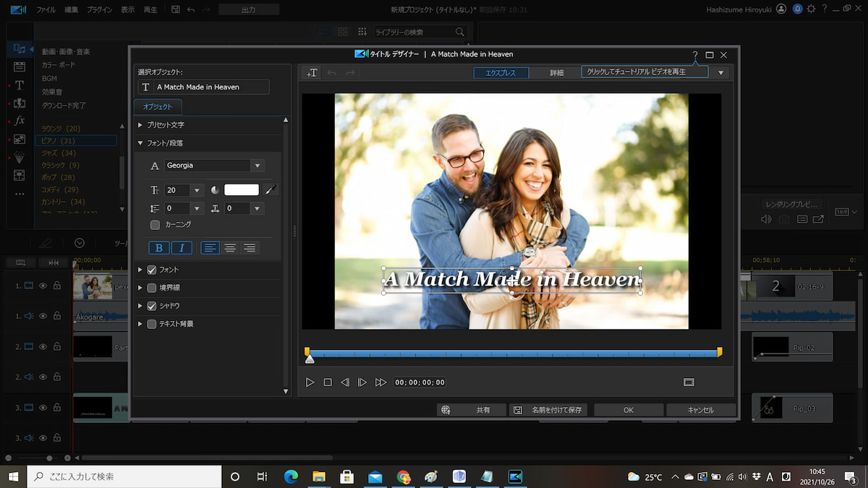Image resolution: width=868 pixels, height=488 pixels.
Task: Toggle italic formatting button
Action: point(182,248)
